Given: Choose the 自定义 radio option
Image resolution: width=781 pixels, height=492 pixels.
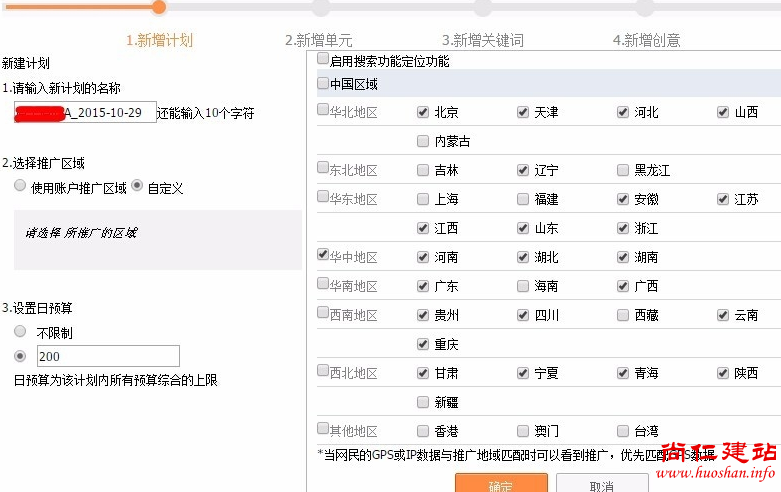Looking at the screenshot, I should coord(137,186).
